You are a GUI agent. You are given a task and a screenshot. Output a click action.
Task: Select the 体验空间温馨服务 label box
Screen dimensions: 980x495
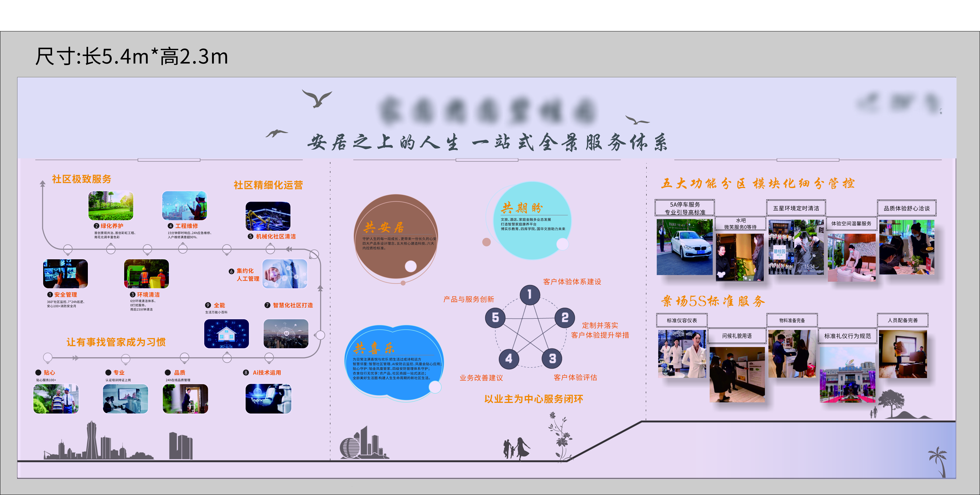coord(851,224)
